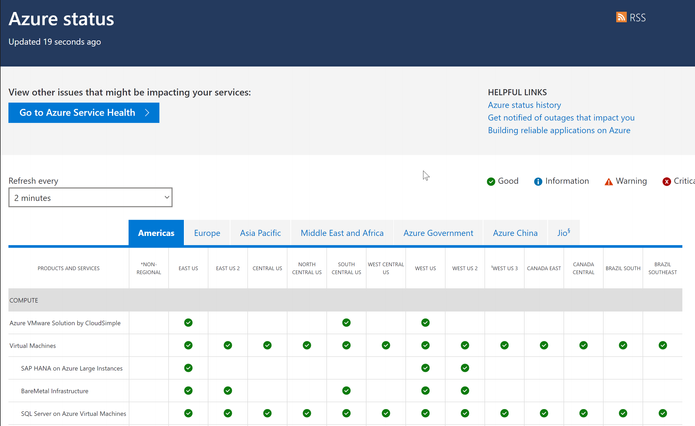Open the RSS feed icon

click(621, 17)
